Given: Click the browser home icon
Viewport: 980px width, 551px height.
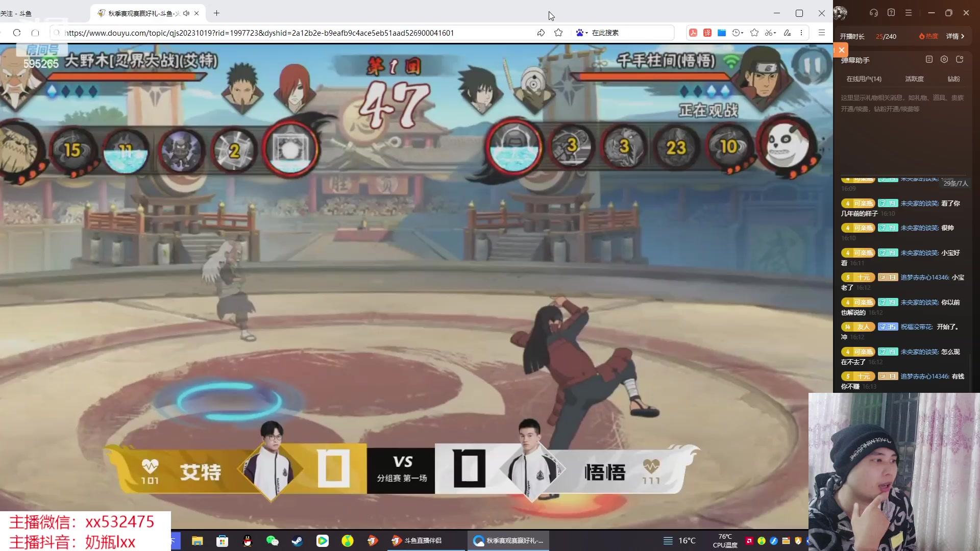Looking at the screenshot, I should click(35, 33).
